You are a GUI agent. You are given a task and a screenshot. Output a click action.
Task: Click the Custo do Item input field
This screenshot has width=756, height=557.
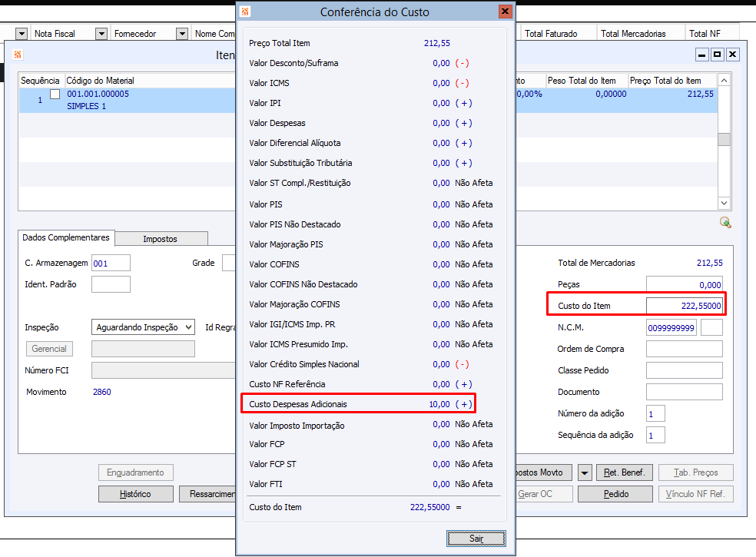pyautogui.click(x=684, y=306)
